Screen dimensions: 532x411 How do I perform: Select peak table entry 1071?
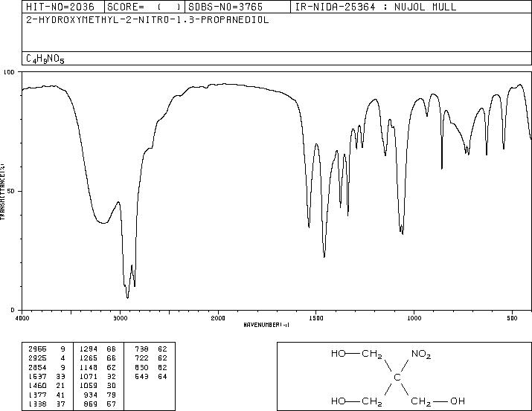click(89, 376)
